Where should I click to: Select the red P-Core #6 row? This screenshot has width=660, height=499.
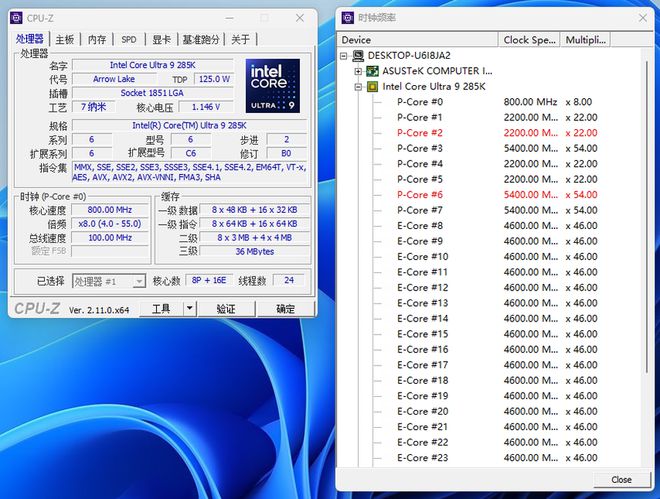tap(497, 195)
